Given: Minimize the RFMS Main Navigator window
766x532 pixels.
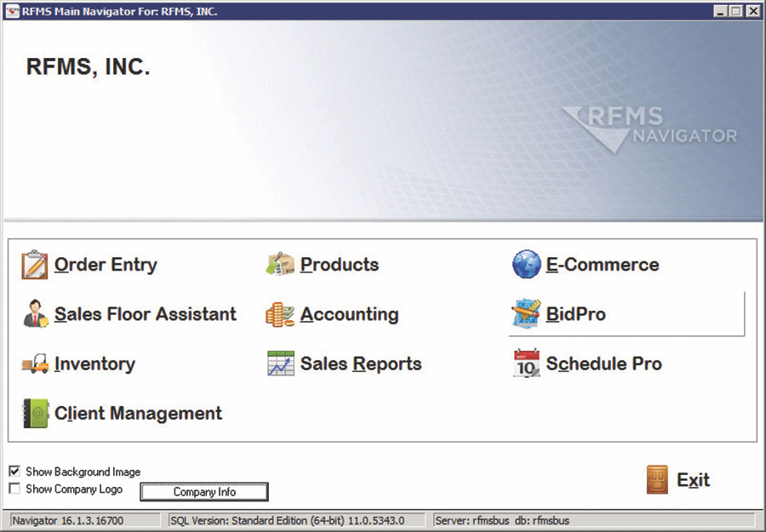Looking at the screenshot, I should click(x=719, y=11).
